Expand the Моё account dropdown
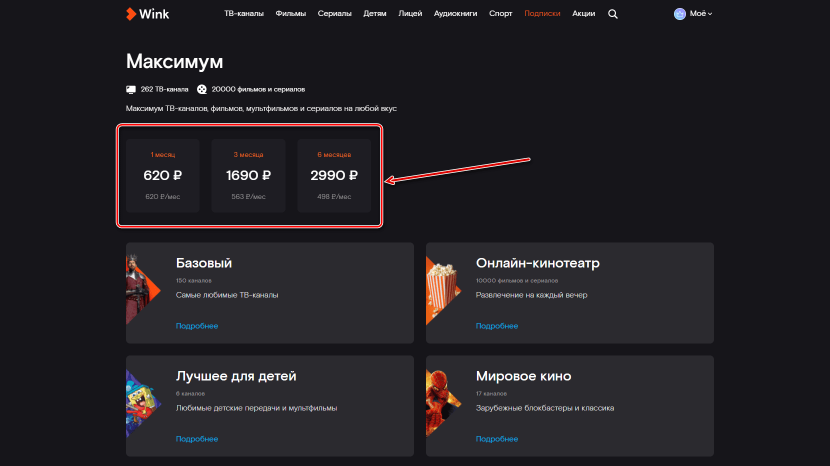Image resolution: width=830 pixels, height=466 pixels. click(x=700, y=15)
